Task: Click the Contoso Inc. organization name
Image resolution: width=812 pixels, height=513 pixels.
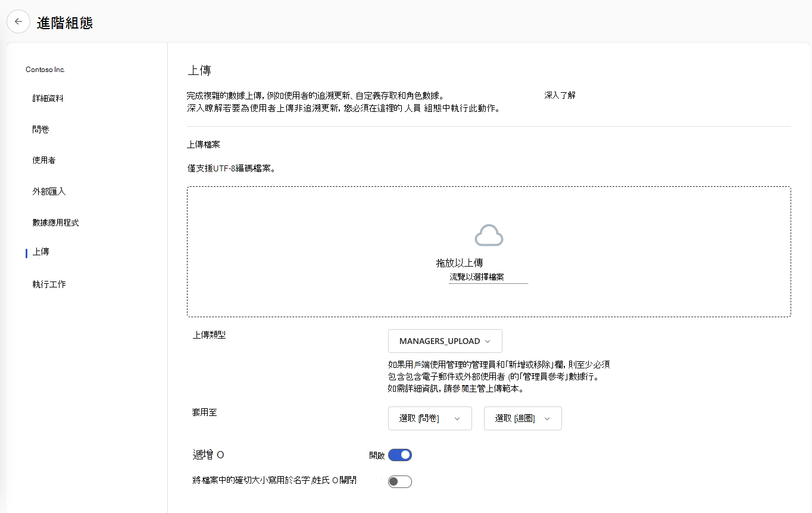Action: (45, 69)
